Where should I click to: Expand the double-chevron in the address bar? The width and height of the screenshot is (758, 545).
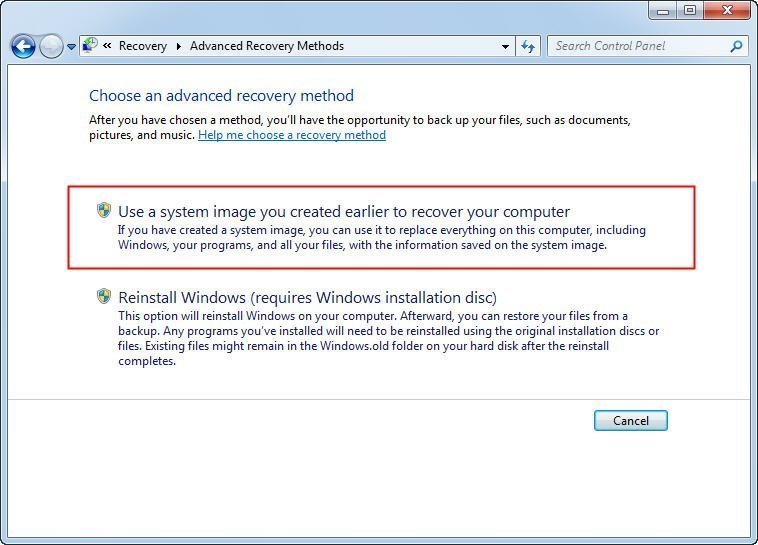pyautogui.click(x=107, y=46)
